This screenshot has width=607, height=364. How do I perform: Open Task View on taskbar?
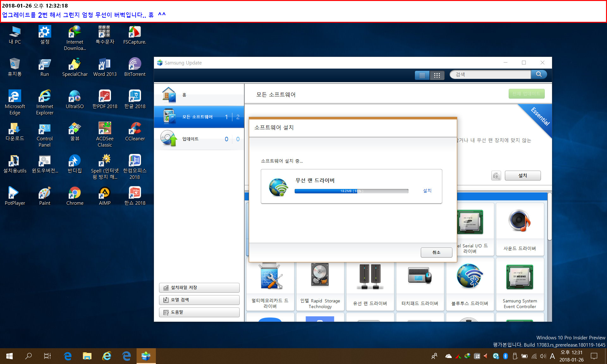tap(47, 356)
